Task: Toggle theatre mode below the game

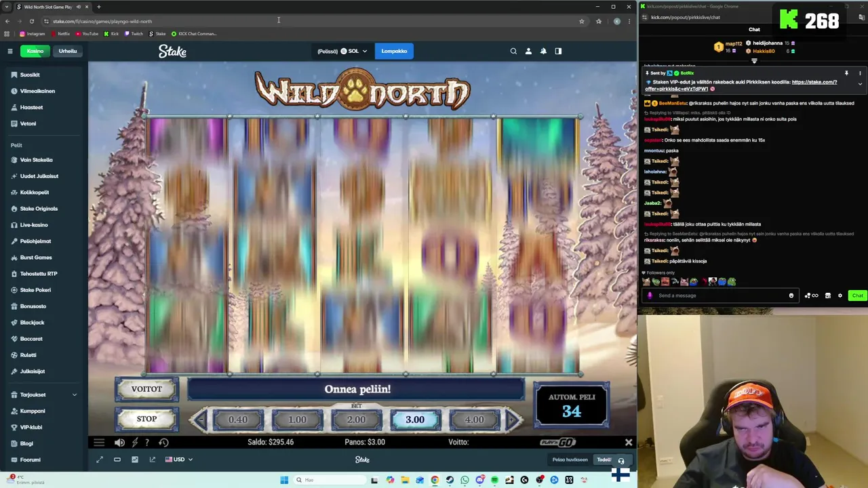Action: 117,460
